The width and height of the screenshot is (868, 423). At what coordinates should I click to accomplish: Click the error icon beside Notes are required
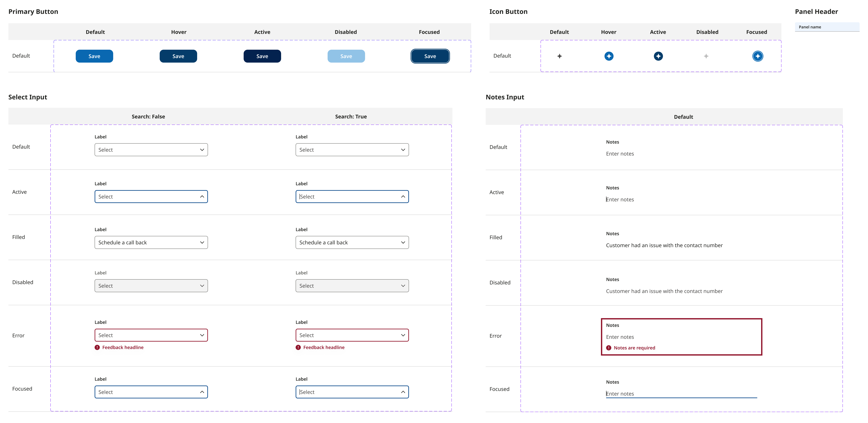click(x=609, y=347)
